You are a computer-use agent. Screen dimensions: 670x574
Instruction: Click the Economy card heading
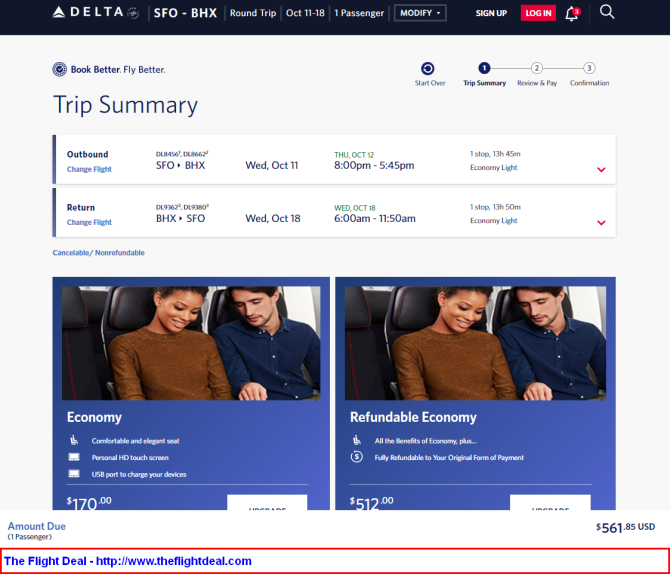click(94, 417)
